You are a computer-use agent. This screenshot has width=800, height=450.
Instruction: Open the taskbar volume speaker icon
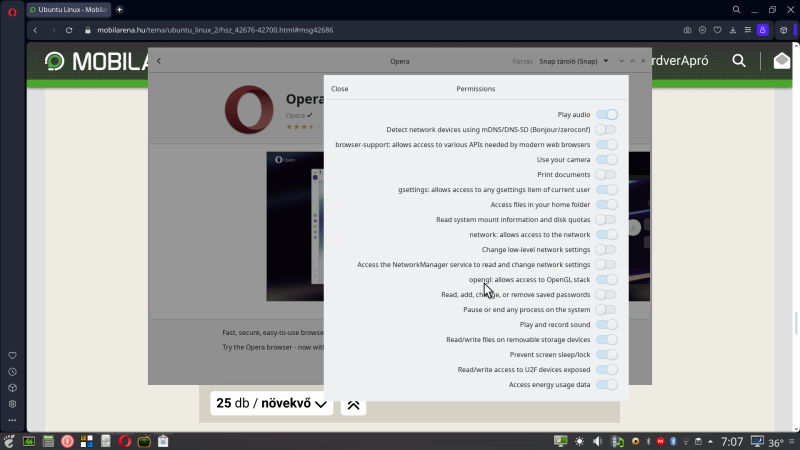pyautogui.click(x=597, y=441)
